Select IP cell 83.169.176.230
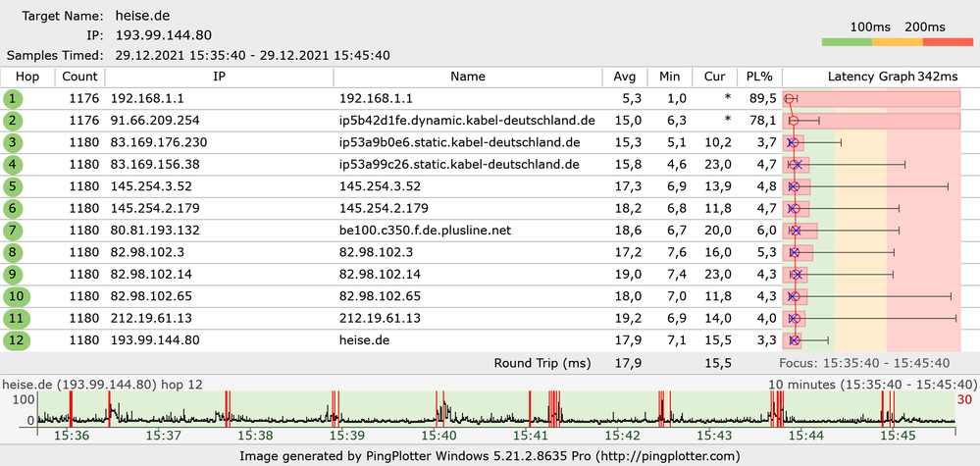This screenshot has width=980, height=466. [x=159, y=142]
